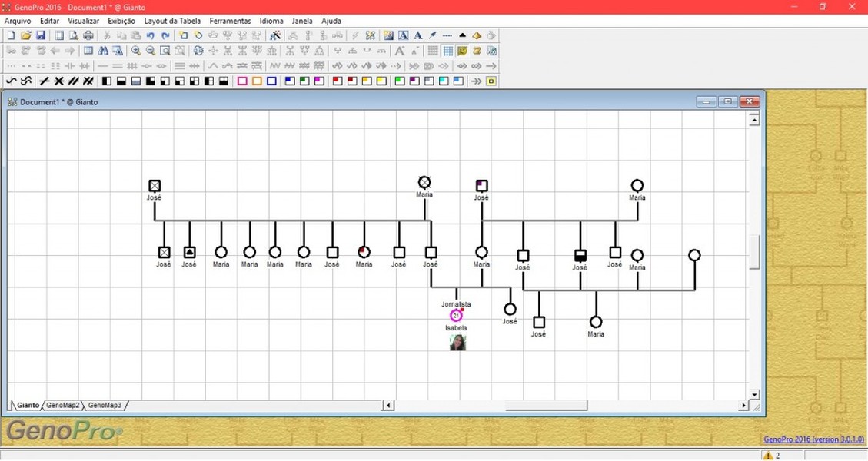Click Isabela's photo thumbnail
This screenshot has width=868, height=461.
pyautogui.click(x=457, y=342)
